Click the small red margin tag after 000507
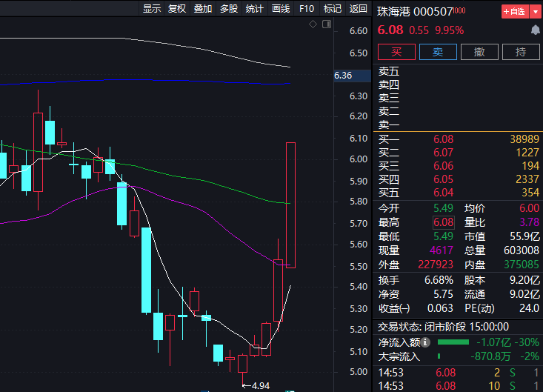The width and height of the screenshot is (543, 392). point(459,10)
